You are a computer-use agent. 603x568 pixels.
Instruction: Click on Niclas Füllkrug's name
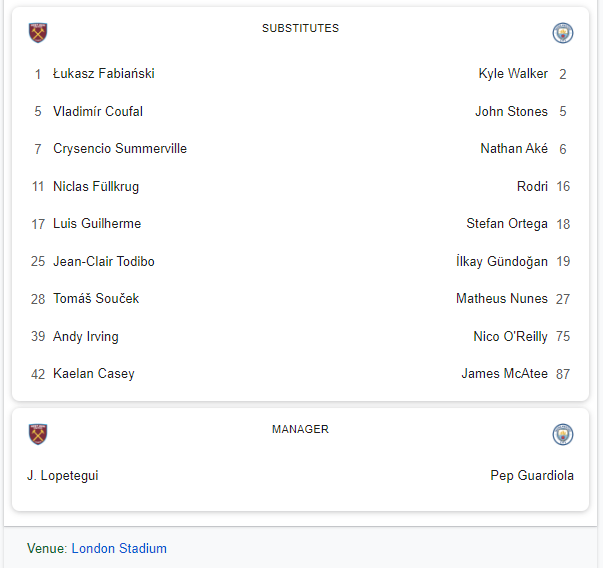(x=96, y=186)
